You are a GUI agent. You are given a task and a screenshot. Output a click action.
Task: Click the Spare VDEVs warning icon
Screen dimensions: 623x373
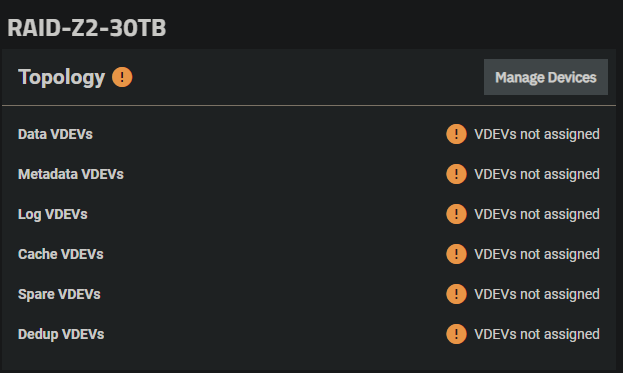(456, 294)
